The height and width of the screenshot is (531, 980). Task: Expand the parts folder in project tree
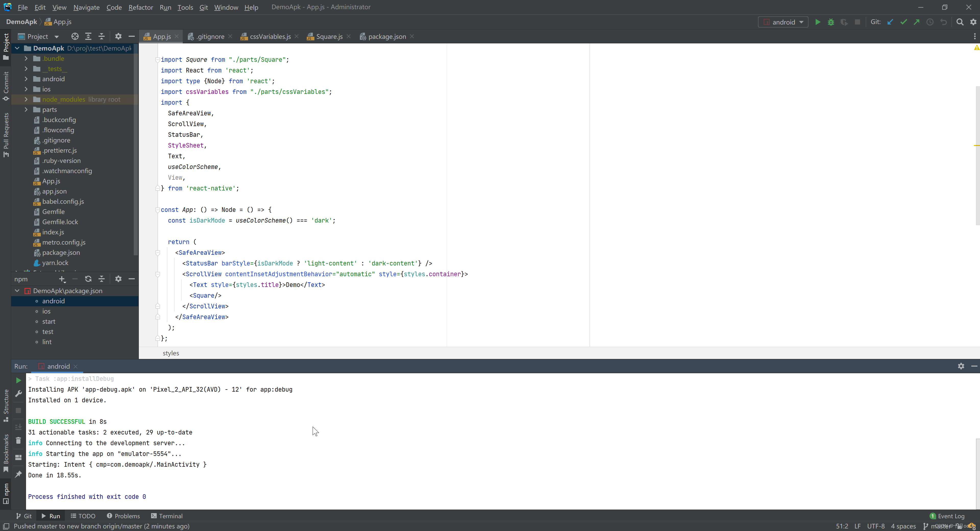[x=26, y=110]
